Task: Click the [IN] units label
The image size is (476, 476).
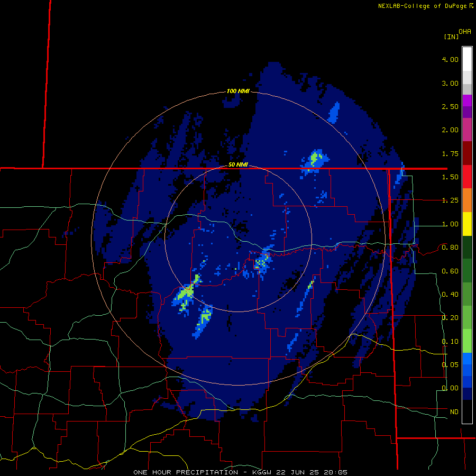Action: click(x=451, y=36)
